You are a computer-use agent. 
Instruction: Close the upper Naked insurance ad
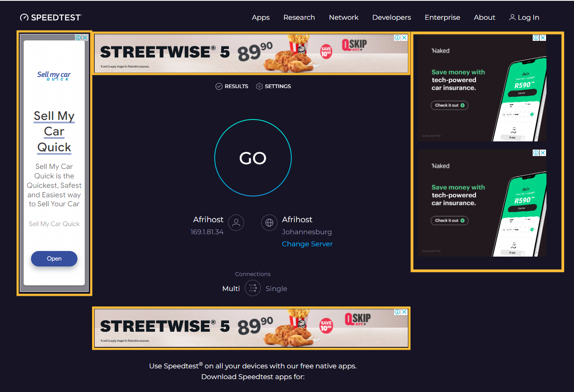pos(543,37)
